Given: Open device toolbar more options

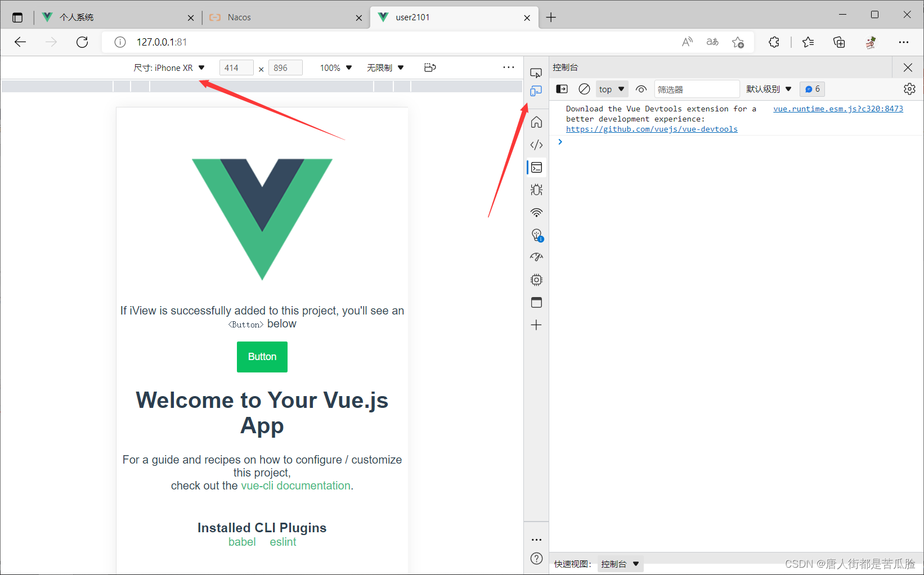Looking at the screenshot, I should coord(509,68).
